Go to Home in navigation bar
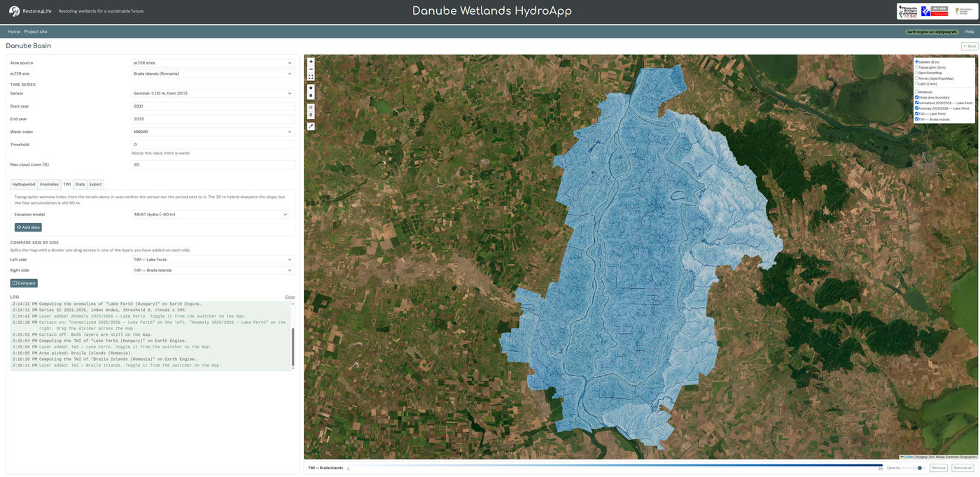The height and width of the screenshot is (477, 980). [x=14, y=31]
